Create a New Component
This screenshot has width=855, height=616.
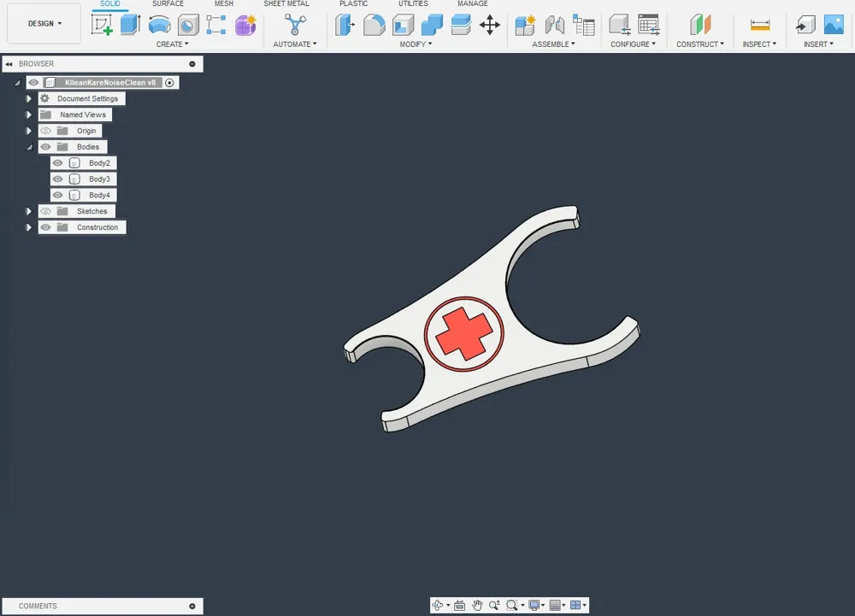tap(526, 25)
